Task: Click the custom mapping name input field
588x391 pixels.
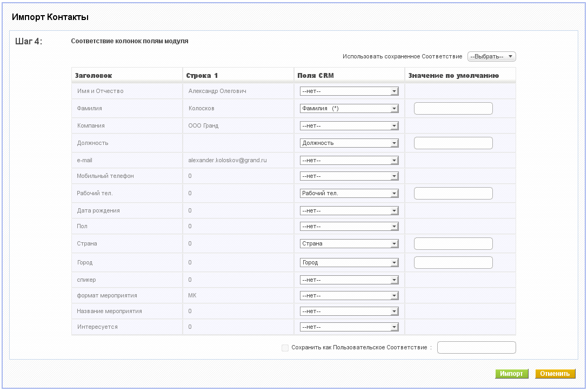Action: (x=477, y=348)
